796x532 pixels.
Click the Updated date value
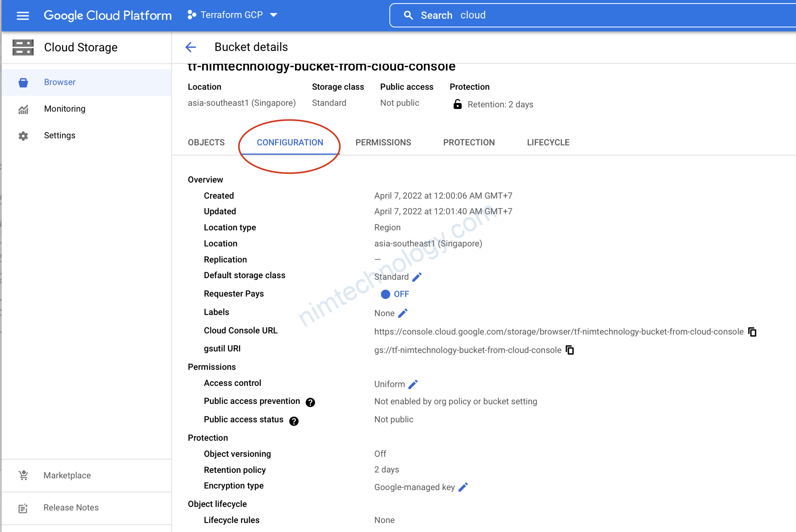[x=443, y=212]
